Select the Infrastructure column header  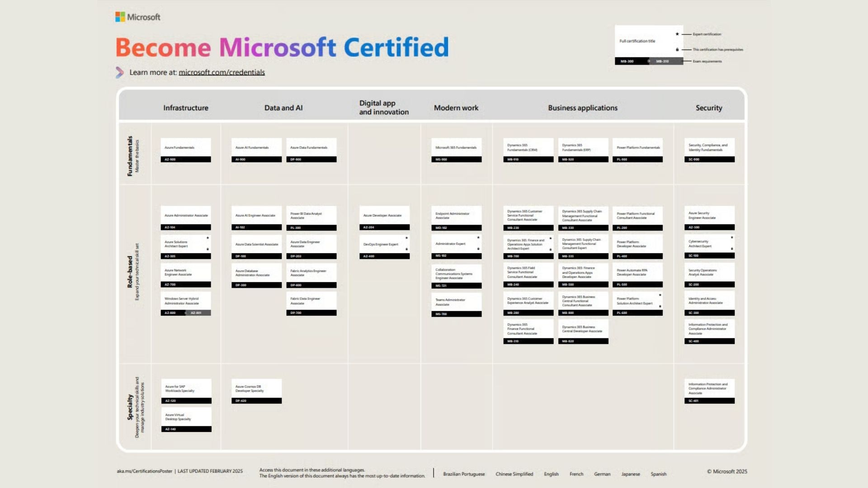coord(186,108)
